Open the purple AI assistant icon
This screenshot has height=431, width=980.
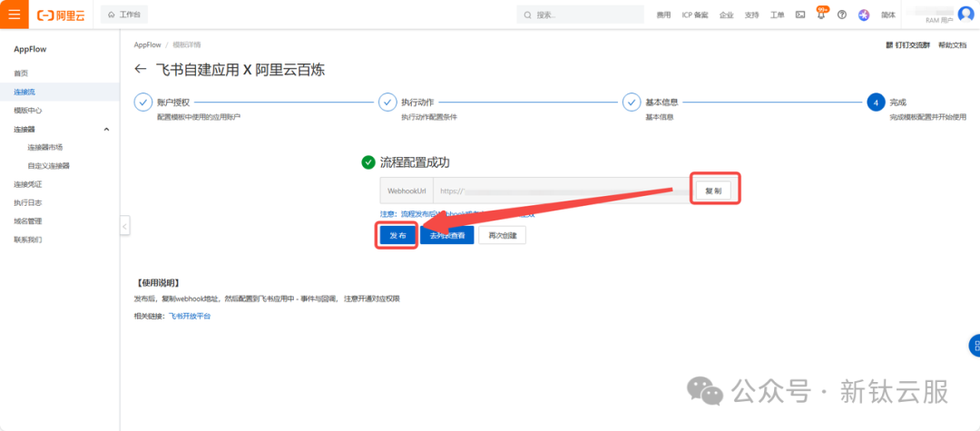(864, 15)
